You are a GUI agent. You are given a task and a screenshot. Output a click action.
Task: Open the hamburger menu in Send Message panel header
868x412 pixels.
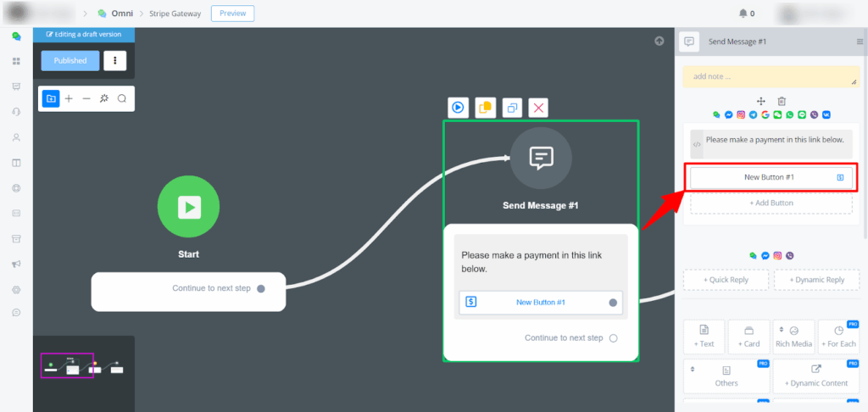click(x=860, y=42)
